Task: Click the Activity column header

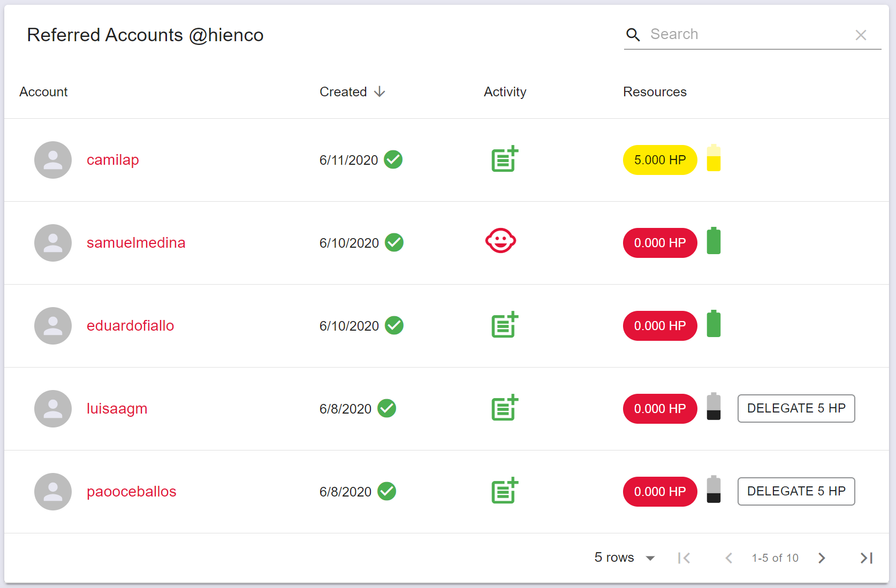Action: coord(505,92)
